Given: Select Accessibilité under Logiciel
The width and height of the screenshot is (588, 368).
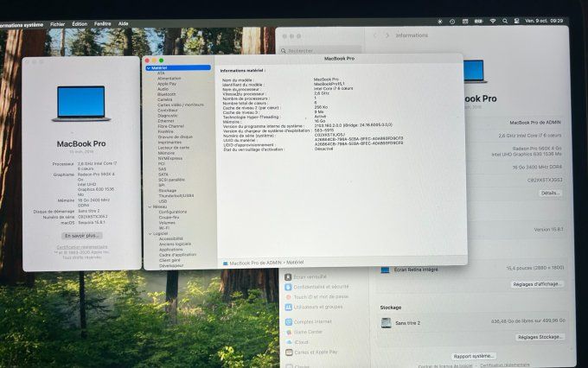Looking at the screenshot, I should pos(171,238).
